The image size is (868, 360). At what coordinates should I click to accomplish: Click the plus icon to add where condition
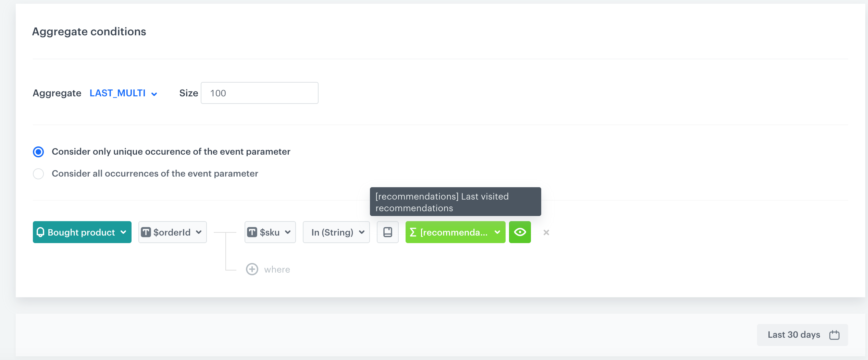pos(252,269)
